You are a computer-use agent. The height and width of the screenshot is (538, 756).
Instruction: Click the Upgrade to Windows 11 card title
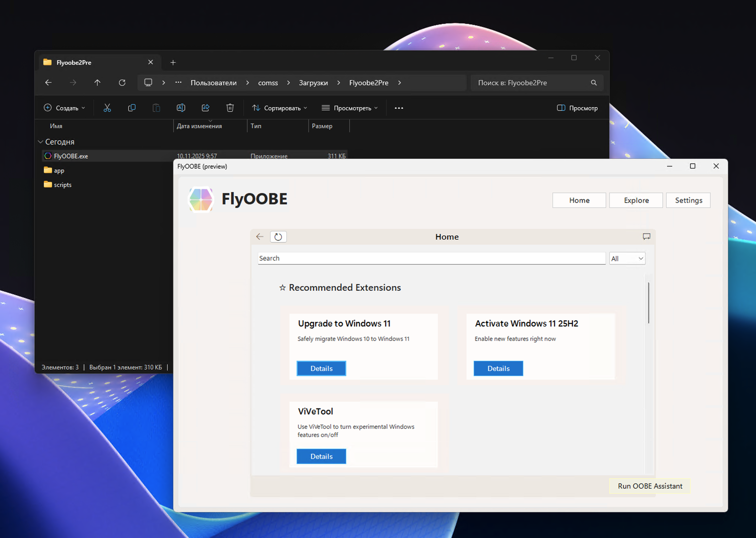click(344, 323)
